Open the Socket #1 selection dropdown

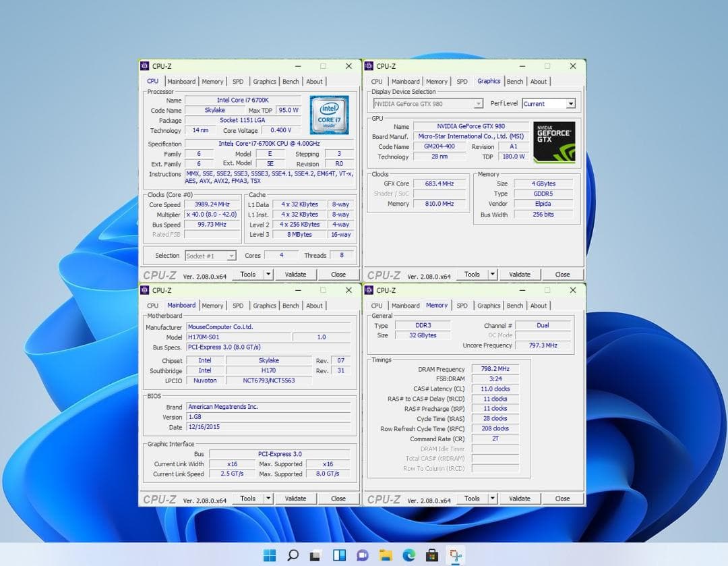[210, 255]
